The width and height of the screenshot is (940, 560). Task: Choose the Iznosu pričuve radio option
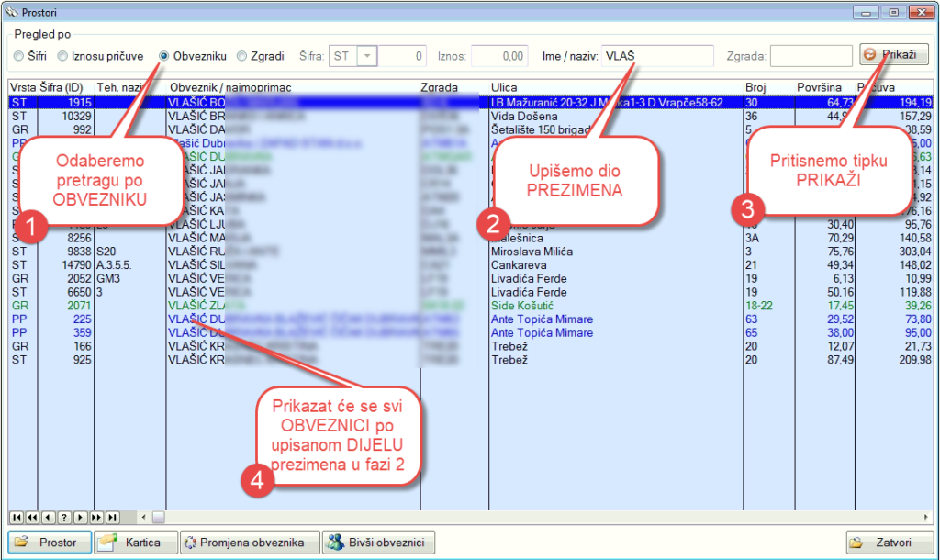63,56
